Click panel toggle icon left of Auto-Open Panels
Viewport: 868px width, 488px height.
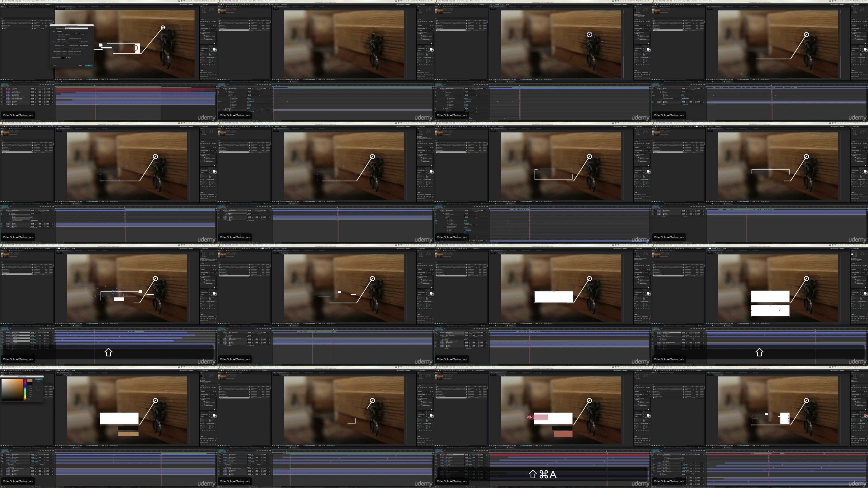click(473, 370)
